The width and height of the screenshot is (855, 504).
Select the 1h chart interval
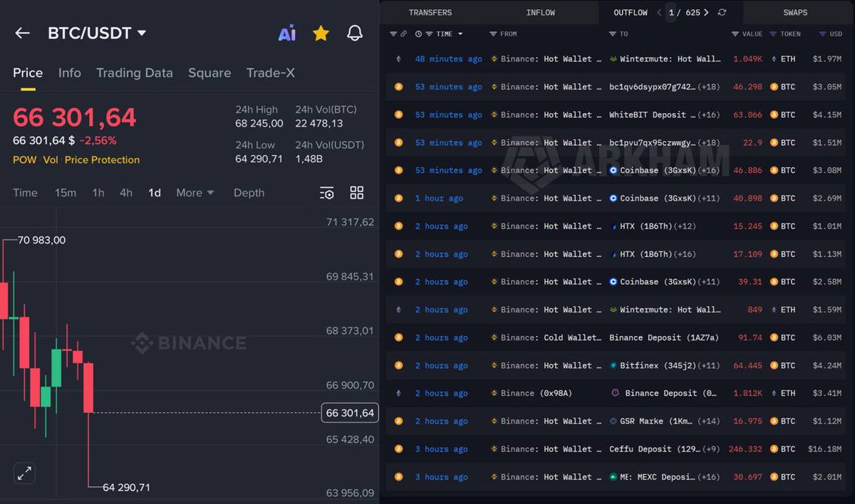[98, 193]
